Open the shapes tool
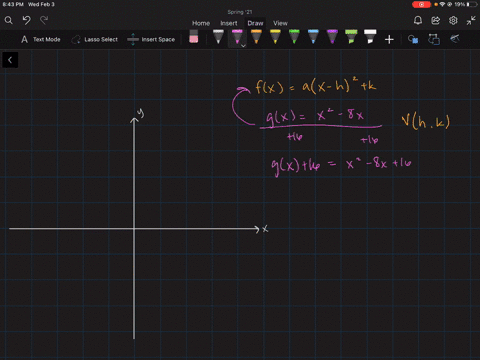This screenshot has height=360, width=480. 413,39
